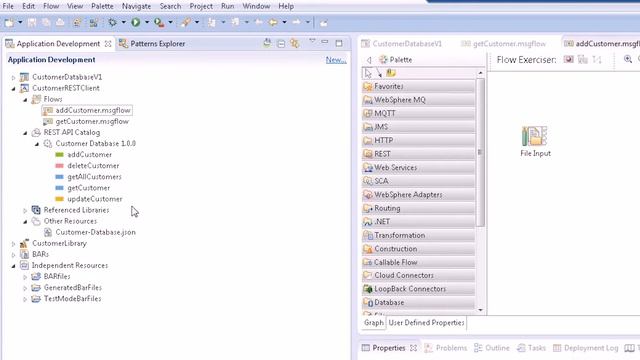Open the Navigate menu
The width and height of the screenshot is (640, 360).
point(136,6)
